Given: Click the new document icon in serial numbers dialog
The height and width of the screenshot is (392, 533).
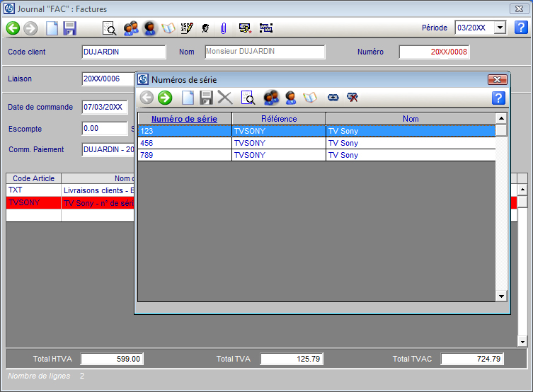Looking at the screenshot, I should click(188, 98).
